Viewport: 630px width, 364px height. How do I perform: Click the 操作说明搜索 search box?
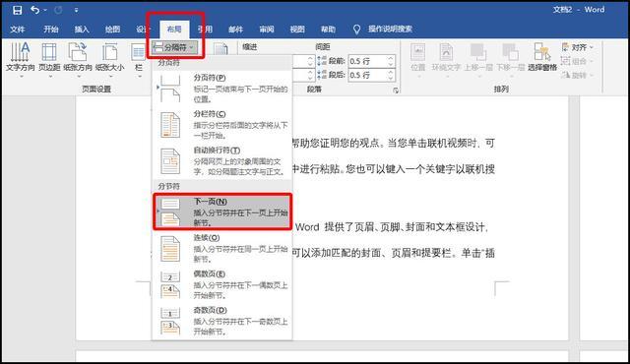pyautogui.click(x=390, y=29)
